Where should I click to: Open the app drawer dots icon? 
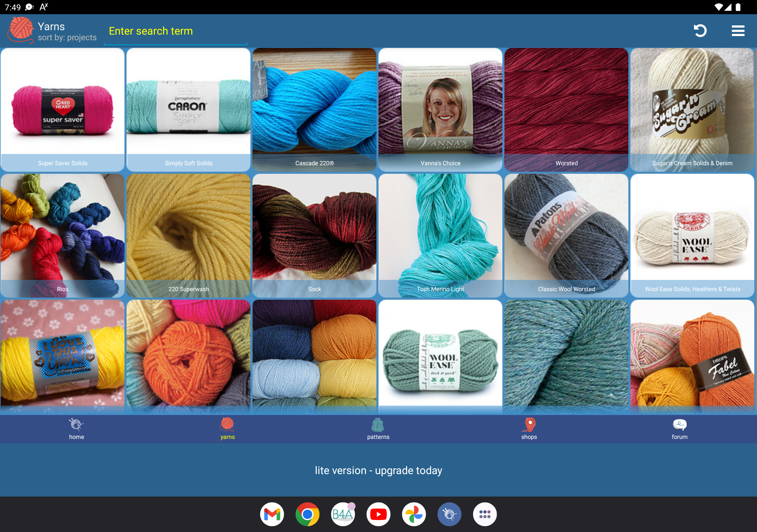tap(485, 514)
